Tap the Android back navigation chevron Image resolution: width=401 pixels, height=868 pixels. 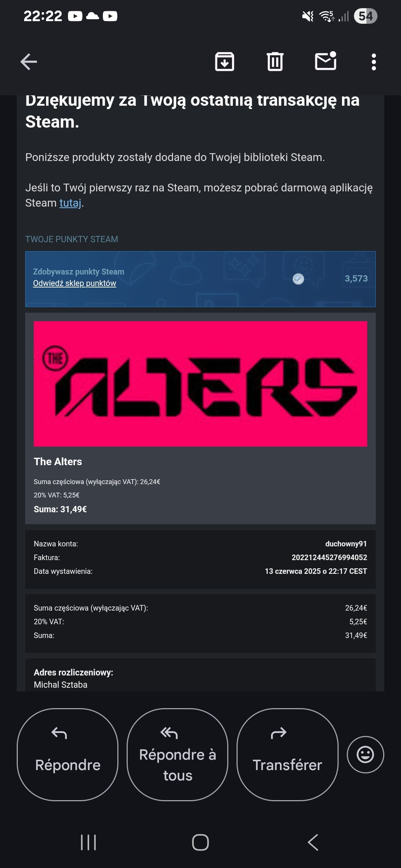pyautogui.click(x=313, y=842)
